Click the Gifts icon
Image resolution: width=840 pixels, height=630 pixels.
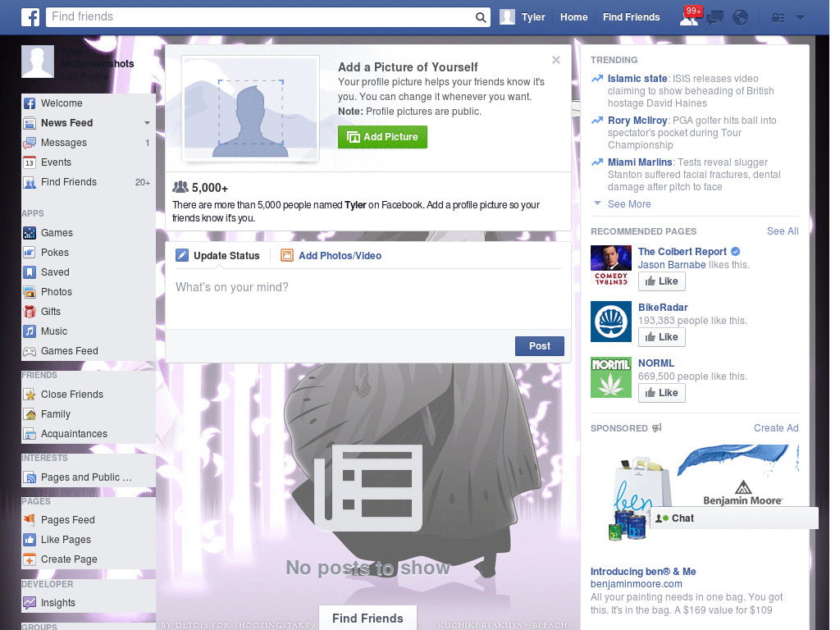30,312
